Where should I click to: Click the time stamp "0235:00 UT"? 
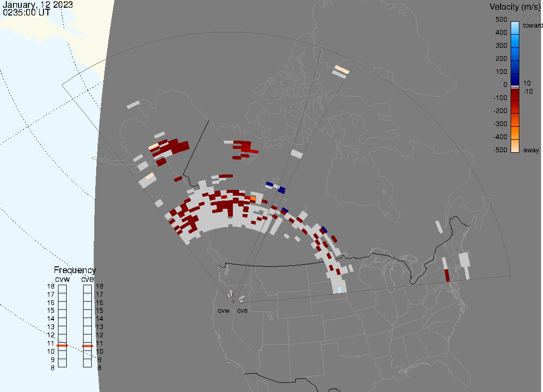(x=26, y=13)
